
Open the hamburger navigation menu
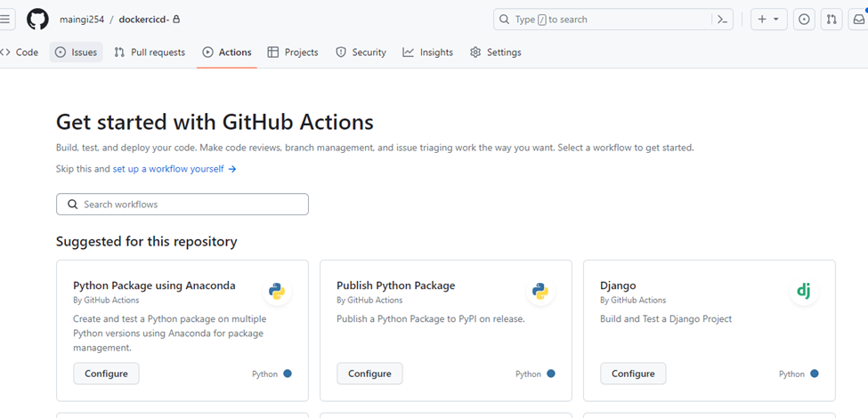[x=5, y=20]
